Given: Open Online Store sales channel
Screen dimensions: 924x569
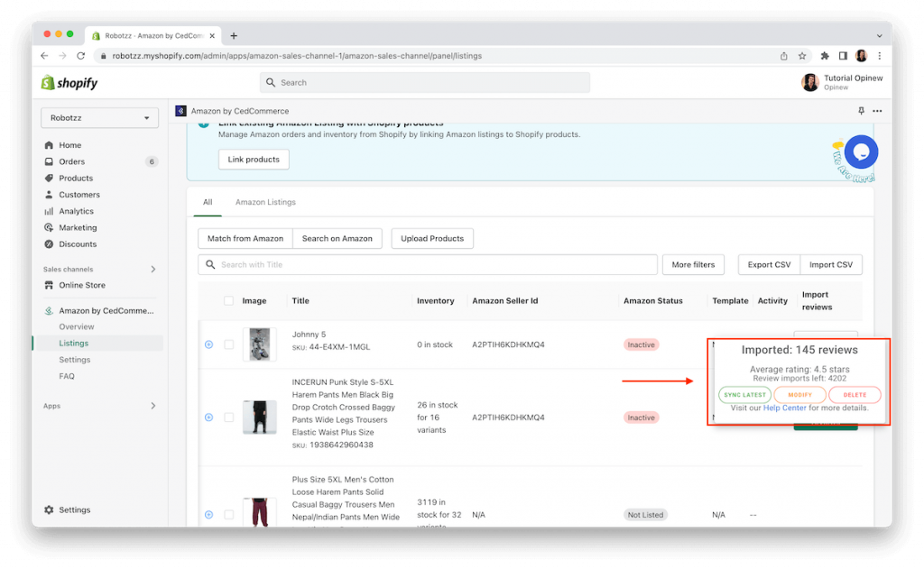Looking at the screenshot, I should tap(82, 285).
